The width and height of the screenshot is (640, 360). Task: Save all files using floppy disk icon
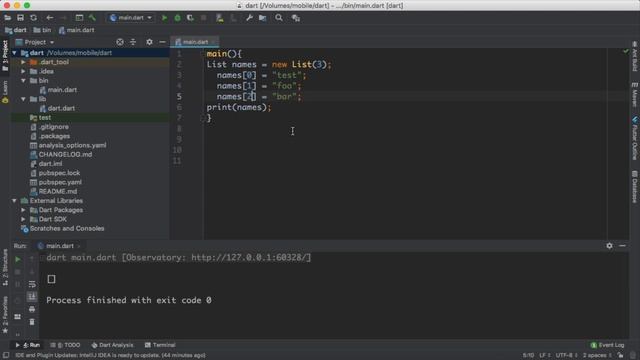(x=20, y=18)
